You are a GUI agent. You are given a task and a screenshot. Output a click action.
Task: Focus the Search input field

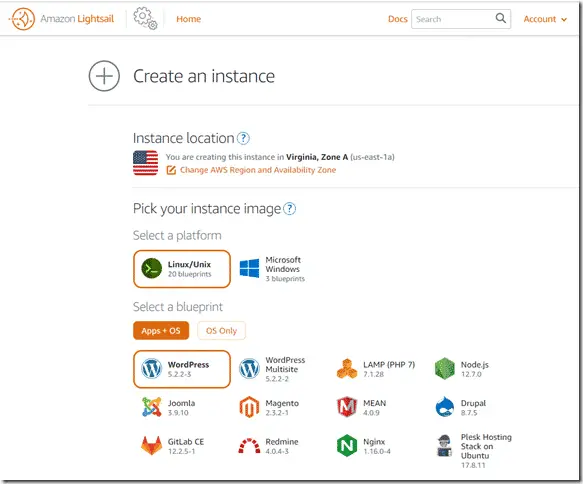point(461,19)
